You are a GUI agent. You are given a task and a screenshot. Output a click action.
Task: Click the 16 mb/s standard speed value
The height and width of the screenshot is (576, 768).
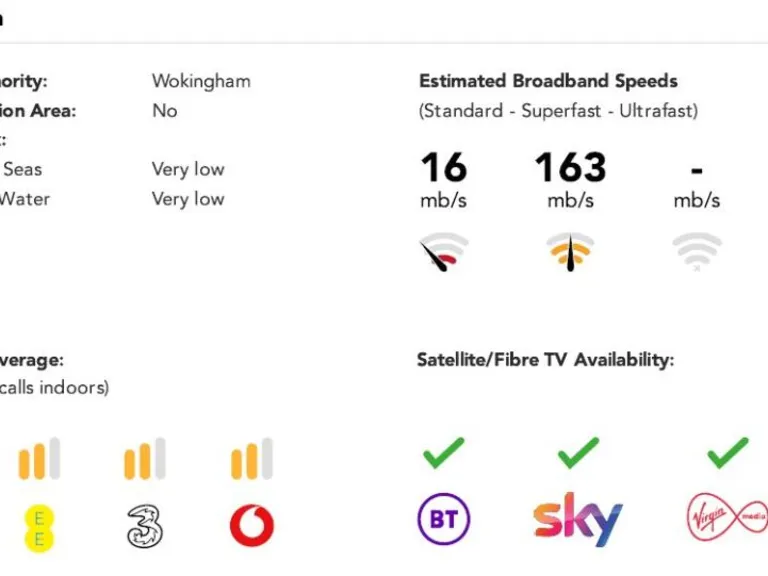(x=444, y=168)
